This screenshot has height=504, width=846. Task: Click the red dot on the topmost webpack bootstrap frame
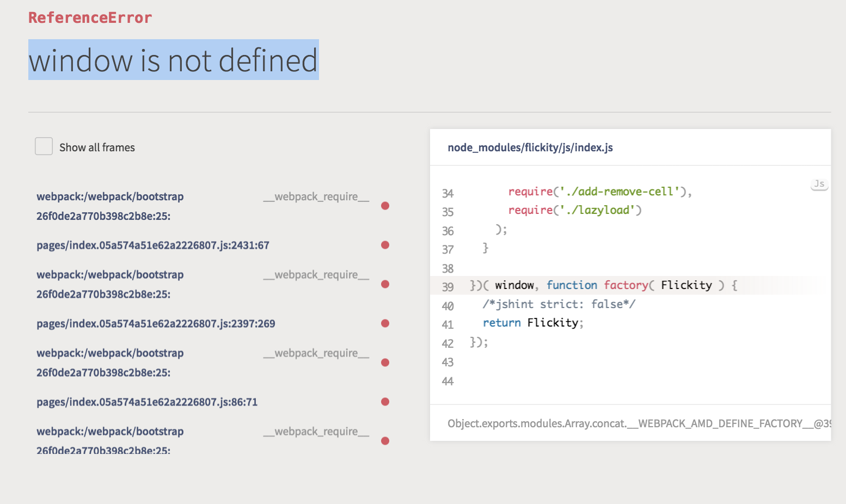(x=385, y=206)
